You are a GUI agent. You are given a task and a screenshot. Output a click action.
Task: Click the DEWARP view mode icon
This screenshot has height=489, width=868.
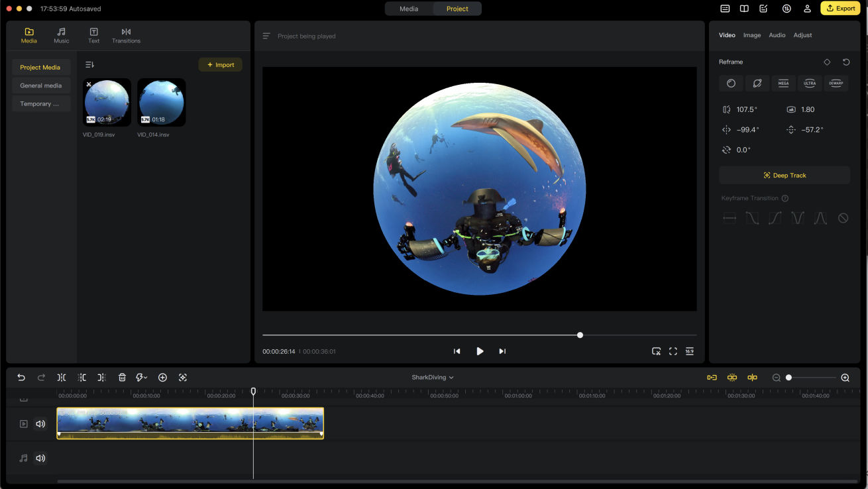pyautogui.click(x=836, y=83)
